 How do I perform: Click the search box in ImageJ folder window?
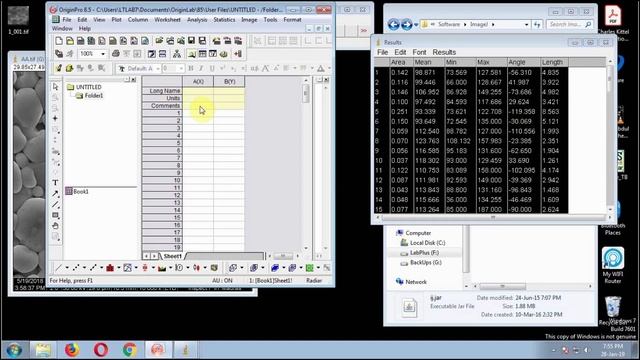point(570,24)
